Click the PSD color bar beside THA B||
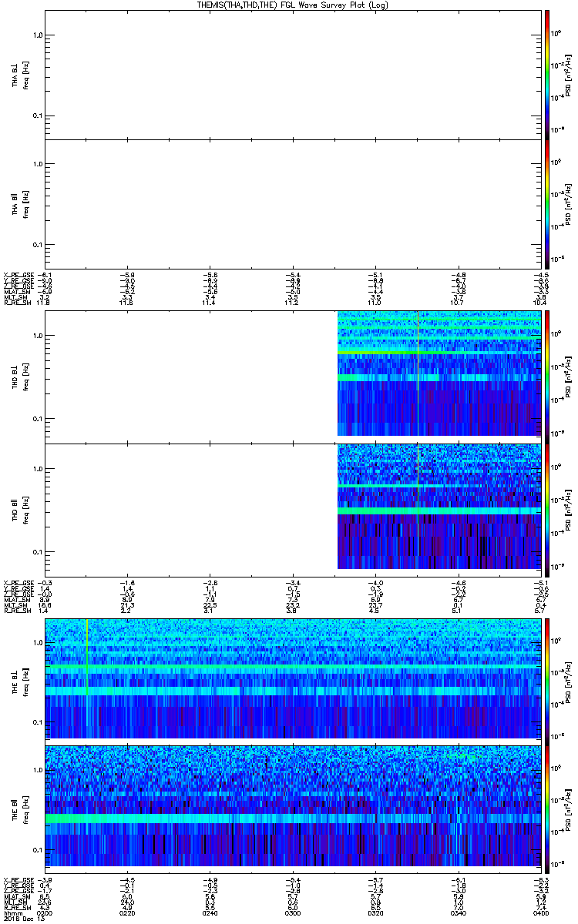The height and width of the screenshot is (924, 578). coord(547,203)
